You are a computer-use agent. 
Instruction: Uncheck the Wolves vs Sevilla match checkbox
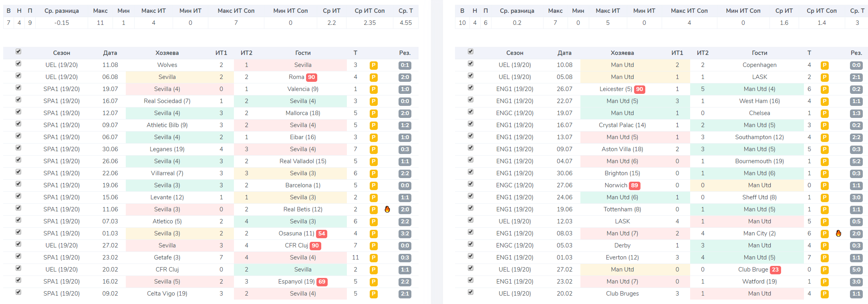point(18,64)
